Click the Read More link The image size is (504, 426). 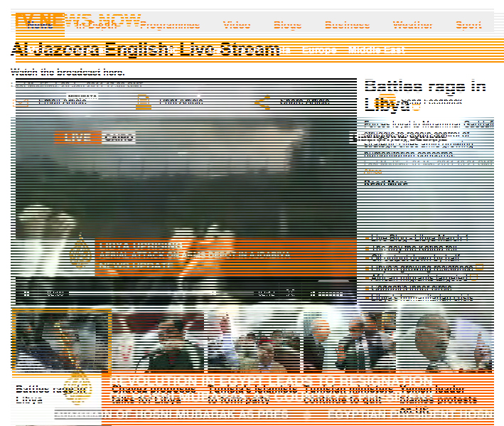(x=386, y=183)
